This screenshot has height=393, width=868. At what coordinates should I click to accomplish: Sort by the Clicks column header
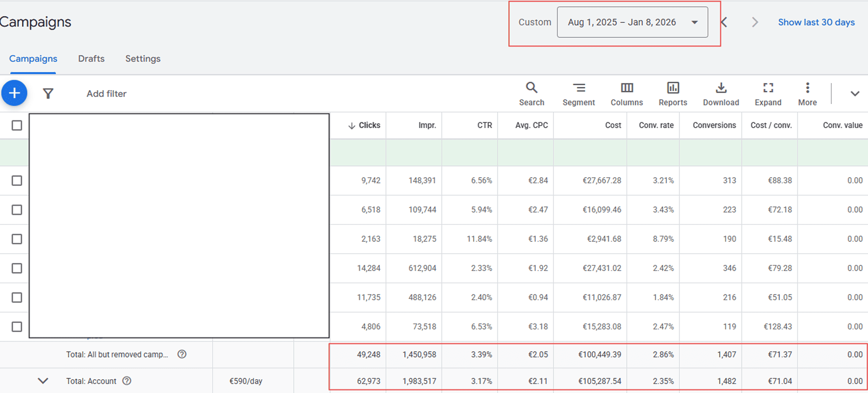pos(369,125)
